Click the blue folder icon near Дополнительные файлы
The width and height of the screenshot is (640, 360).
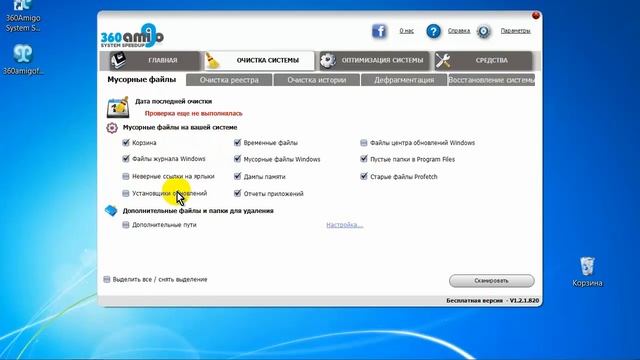click(111, 211)
